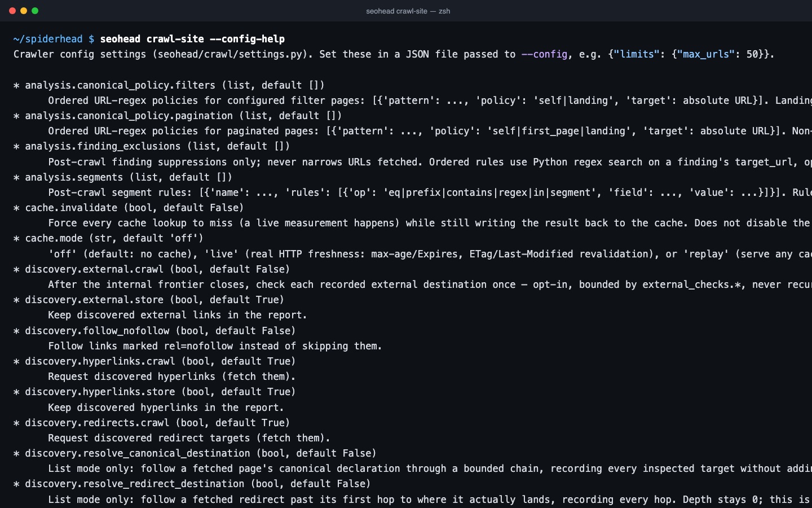
Task: Click the 'analysis.canonical_policy.pagination' setting line
Action: (178, 116)
